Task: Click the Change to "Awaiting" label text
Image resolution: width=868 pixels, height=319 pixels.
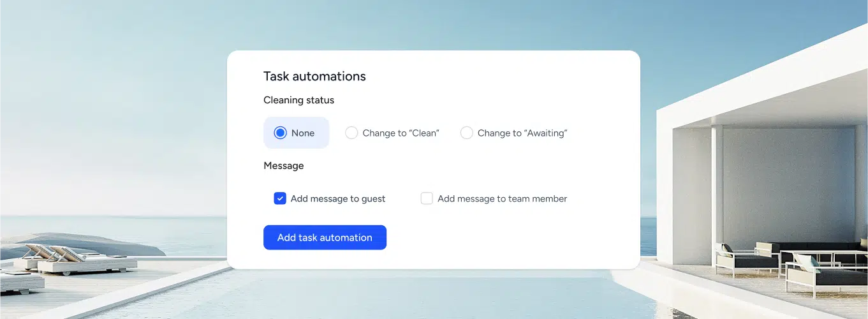Action: tap(522, 133)
